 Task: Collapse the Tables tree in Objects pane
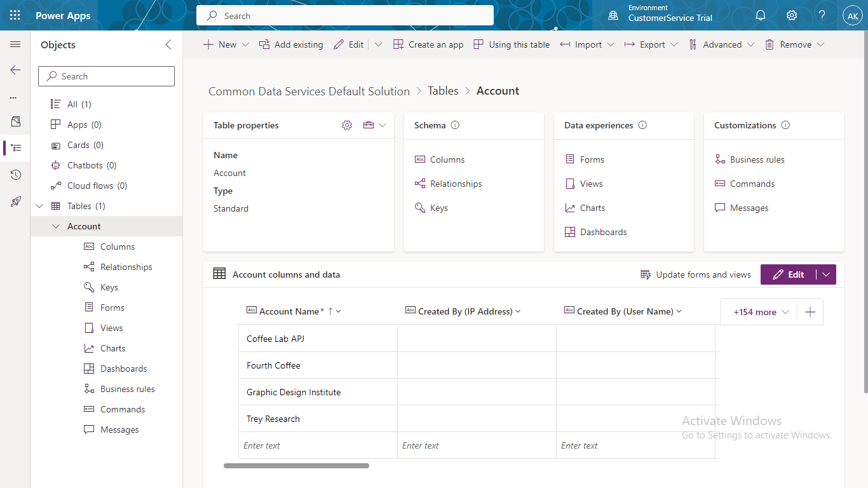click(x=39, y=206)
